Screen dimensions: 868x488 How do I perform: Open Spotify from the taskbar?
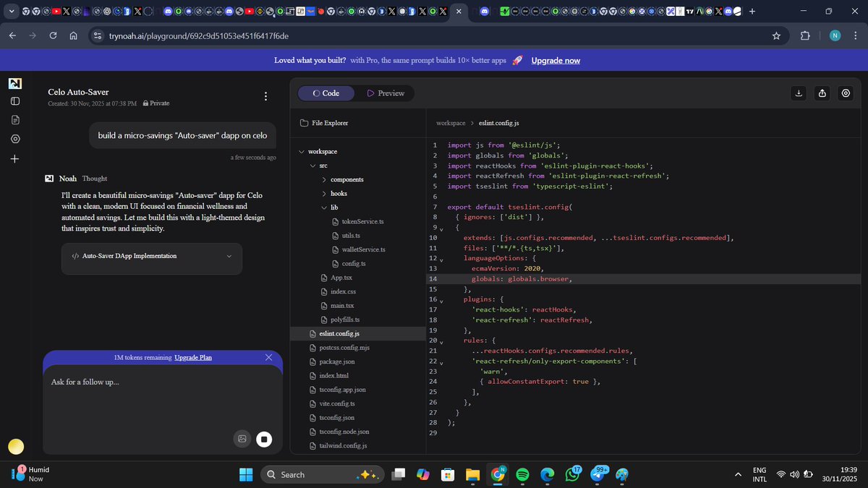(x=523, y=474)
